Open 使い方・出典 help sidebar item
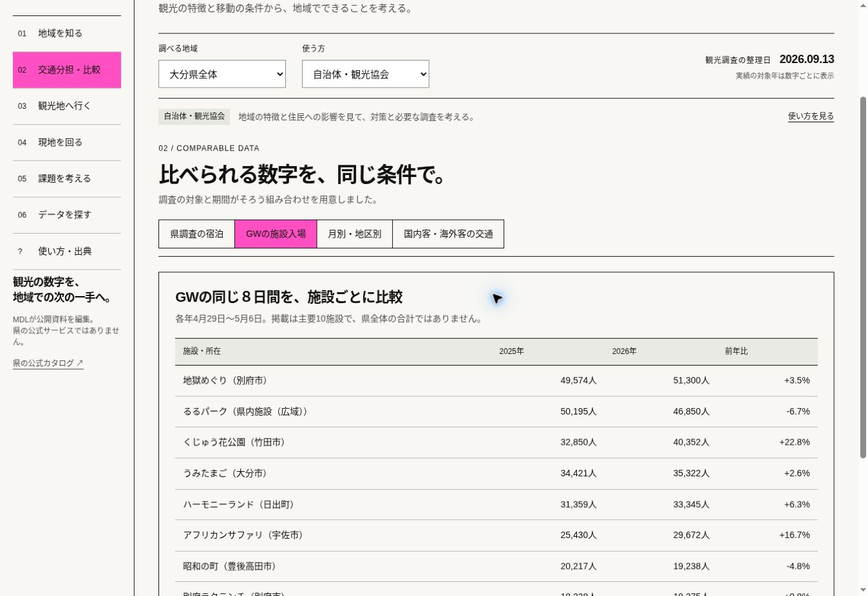The image size is (868, 596). pos(67,252)
